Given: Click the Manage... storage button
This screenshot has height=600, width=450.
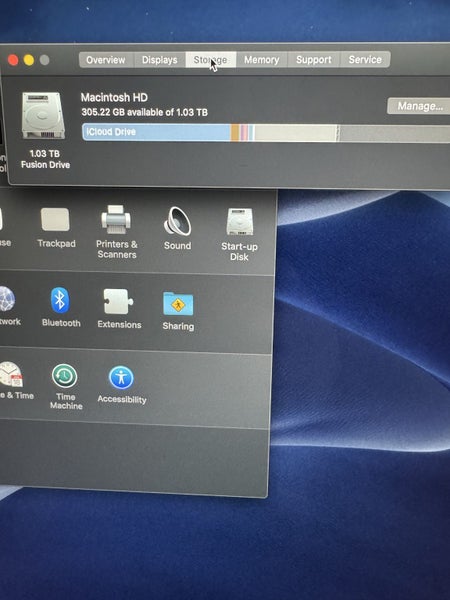Looking at the screenshot, I should [x=420, y=106].
